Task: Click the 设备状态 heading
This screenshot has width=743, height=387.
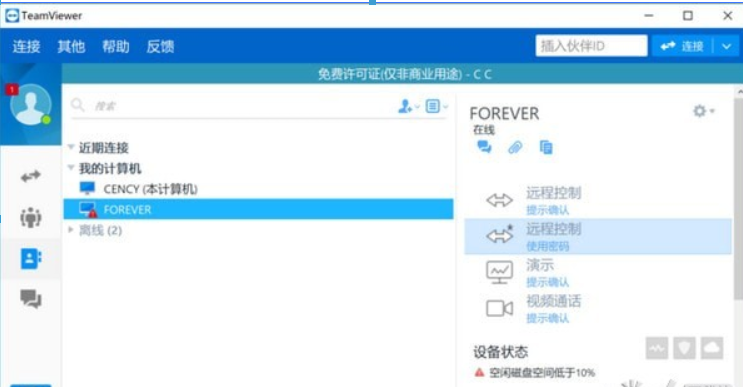Action: (500, 352)
